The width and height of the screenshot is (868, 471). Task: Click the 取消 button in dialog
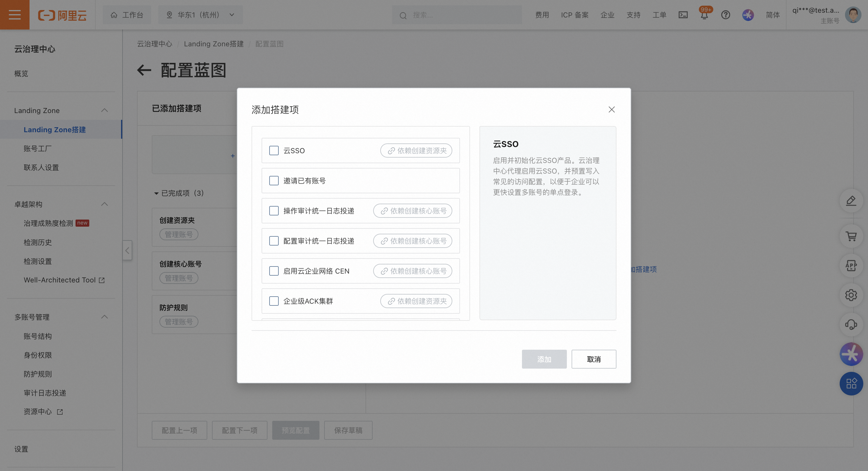coord(593,359)
